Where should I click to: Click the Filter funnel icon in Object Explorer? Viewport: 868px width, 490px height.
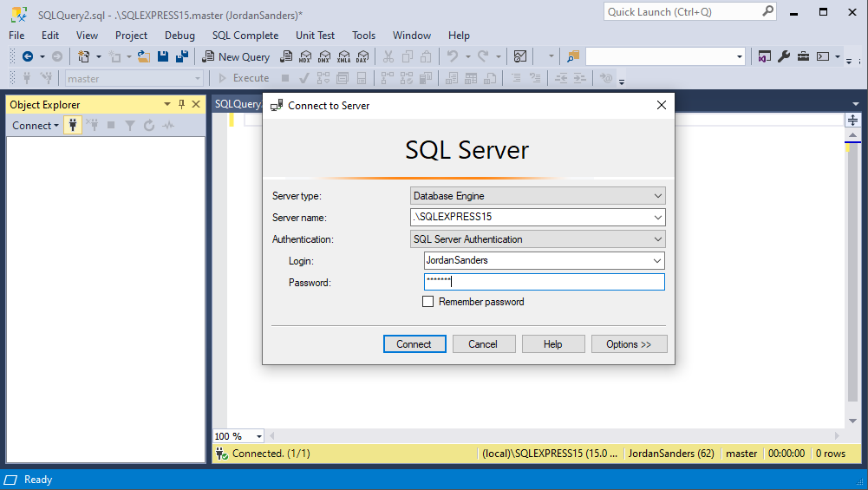[130, 126]
